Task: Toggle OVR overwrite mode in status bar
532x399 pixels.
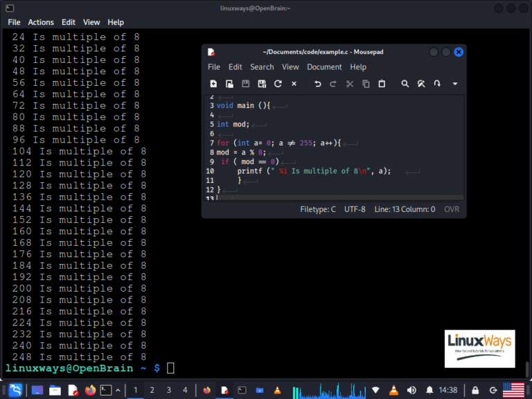Action: pos(452,209)
